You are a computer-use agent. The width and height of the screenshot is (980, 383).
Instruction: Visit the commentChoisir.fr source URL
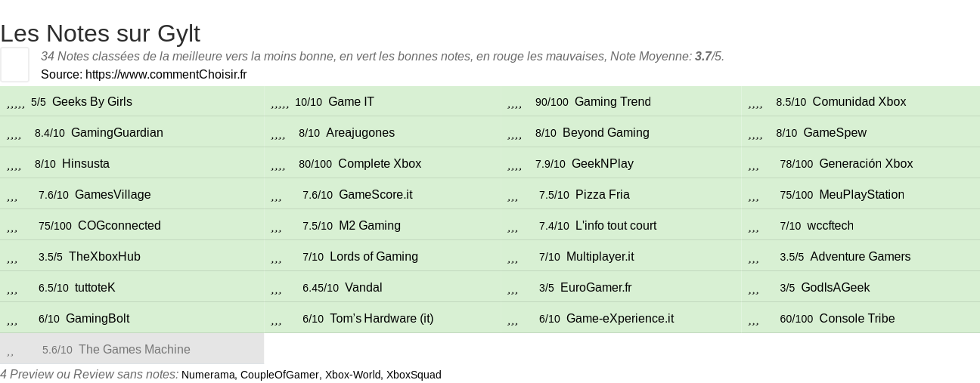[x=166, y=74]
